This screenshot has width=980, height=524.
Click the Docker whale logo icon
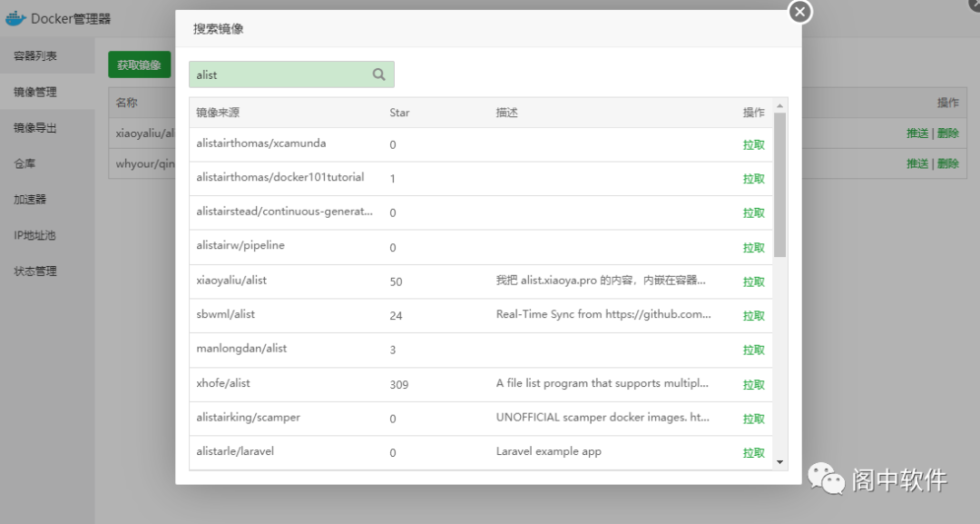click(15, 18)
